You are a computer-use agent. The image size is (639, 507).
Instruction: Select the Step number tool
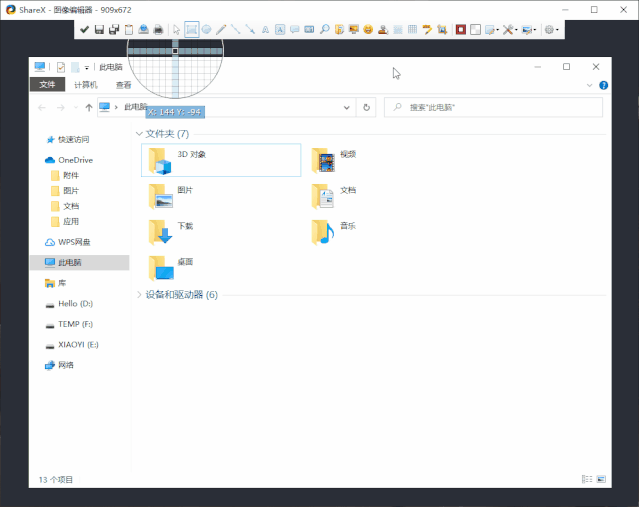tap(309, 29)
